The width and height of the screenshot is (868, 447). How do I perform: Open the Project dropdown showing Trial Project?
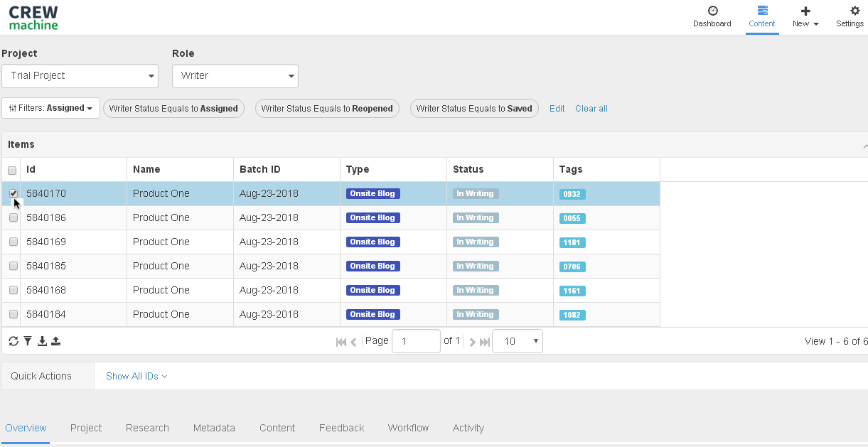tap(80, 76)
